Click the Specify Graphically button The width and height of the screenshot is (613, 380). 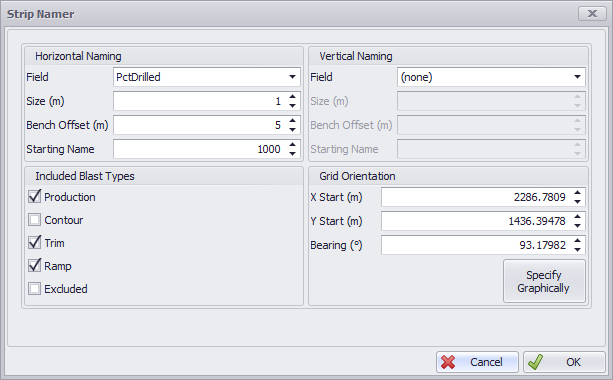point(544,281)
